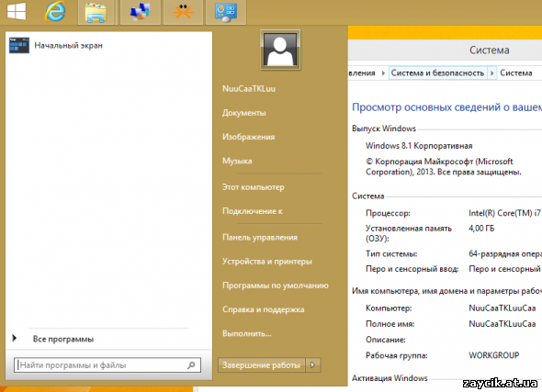Click the Процессор: label
The image size is (542, 392).
point(388,213)
